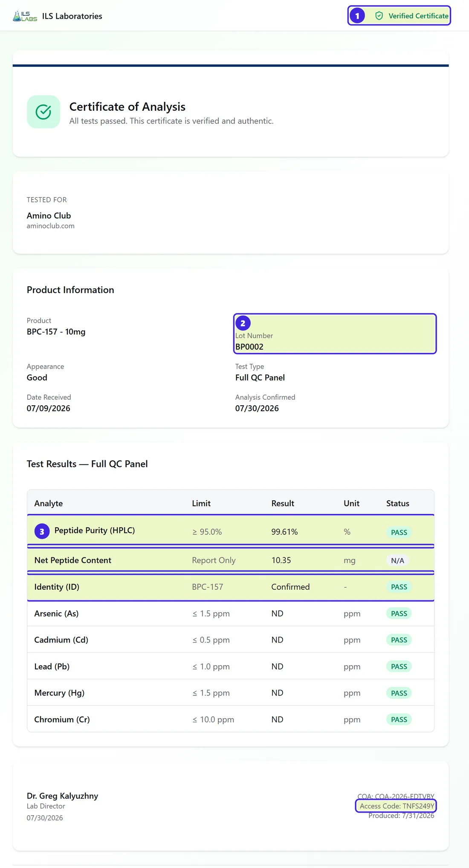Open the aminoclub.com website text
This screenshot has height=868, width=469.
(x=50, y=226)
